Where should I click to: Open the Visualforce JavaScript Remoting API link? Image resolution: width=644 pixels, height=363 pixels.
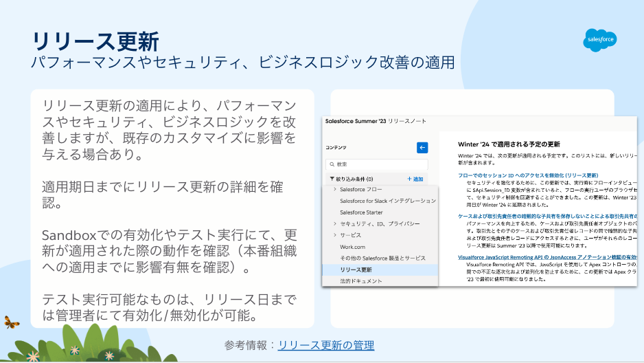click(547, 257)
